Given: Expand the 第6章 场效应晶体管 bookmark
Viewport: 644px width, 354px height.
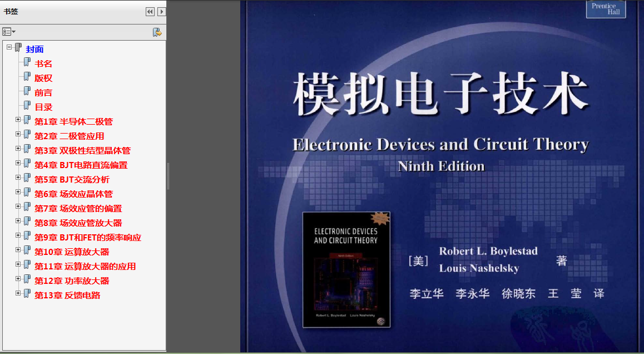Looking at the screenshot, I should tap(18, 192).
